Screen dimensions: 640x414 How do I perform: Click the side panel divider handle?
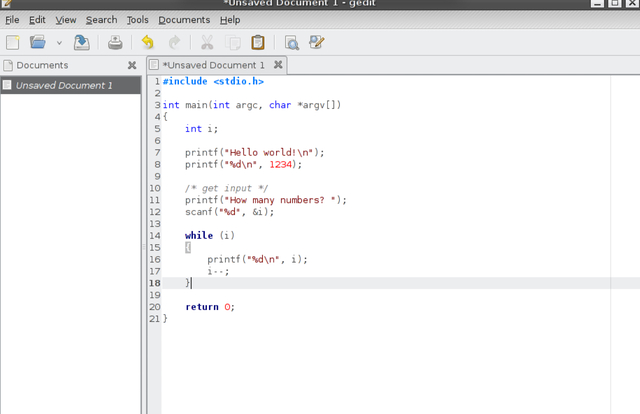point(144,247)
